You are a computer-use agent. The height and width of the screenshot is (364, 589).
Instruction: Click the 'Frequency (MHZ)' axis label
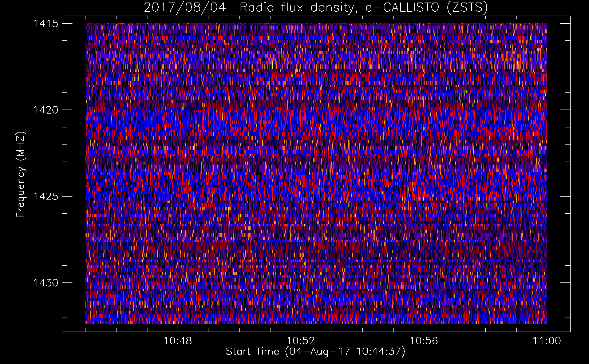(21, 174)
